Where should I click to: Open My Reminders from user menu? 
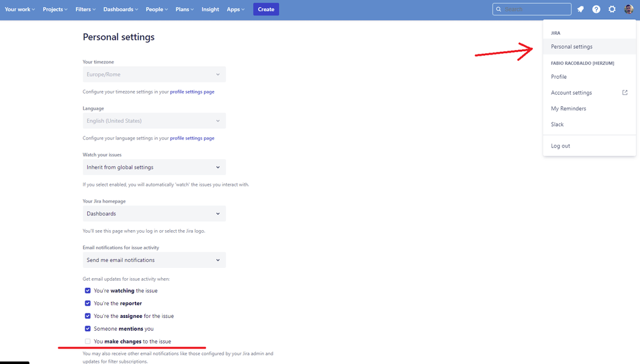point(589,108)
